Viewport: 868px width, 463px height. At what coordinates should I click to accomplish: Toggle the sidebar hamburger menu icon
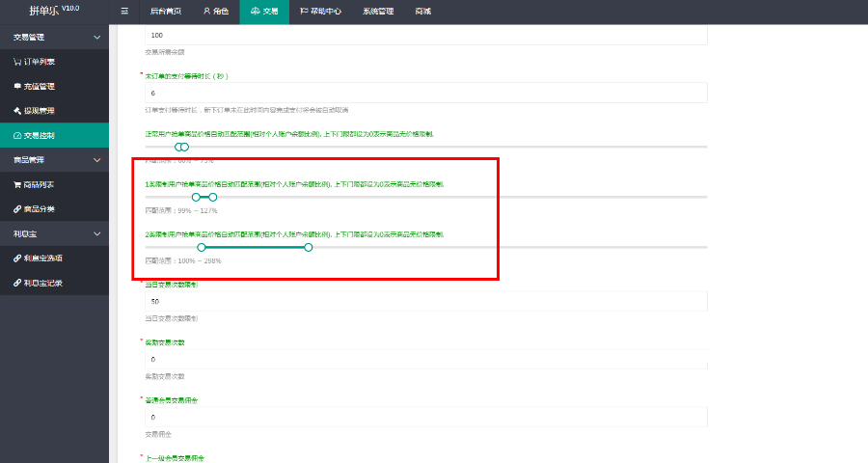tap(124, 11)
